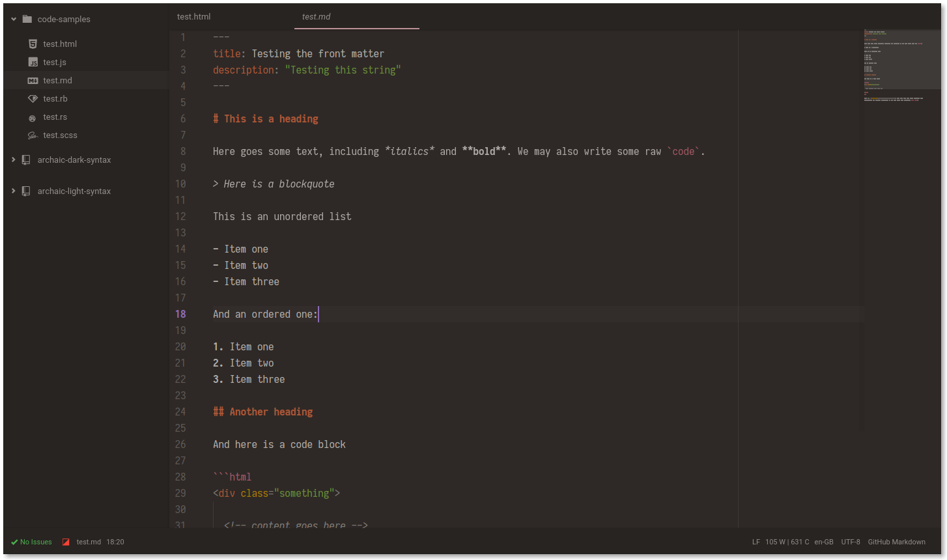Click the title front matter key
Image resolution: width=947 pixels, height=560 pixels.
(x=227, y=53)
